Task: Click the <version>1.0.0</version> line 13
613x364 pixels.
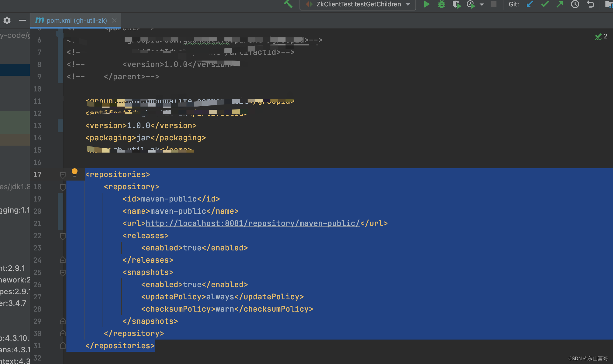Action: click(141, 126)
